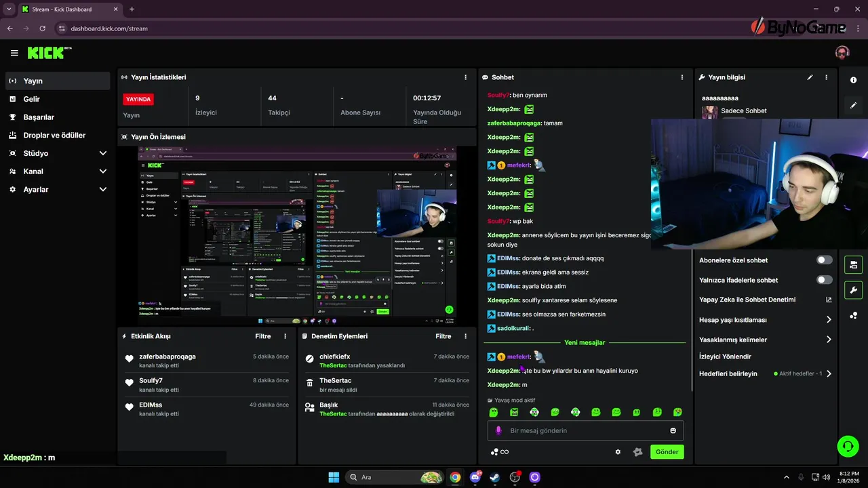Click the pencil icon in the right rail
This screenshot has height=488, width=868.
tap(854, 105)
